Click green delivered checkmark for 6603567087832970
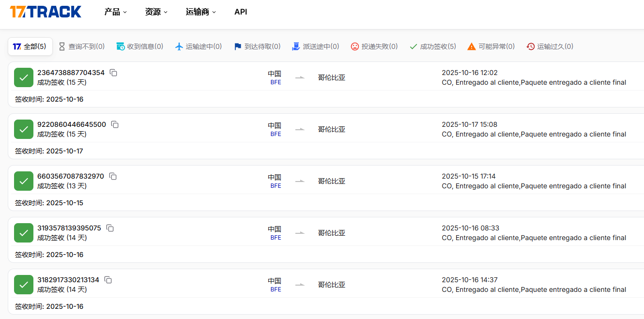The height and width of the screenshot is (319, 644). pos(24,181)
